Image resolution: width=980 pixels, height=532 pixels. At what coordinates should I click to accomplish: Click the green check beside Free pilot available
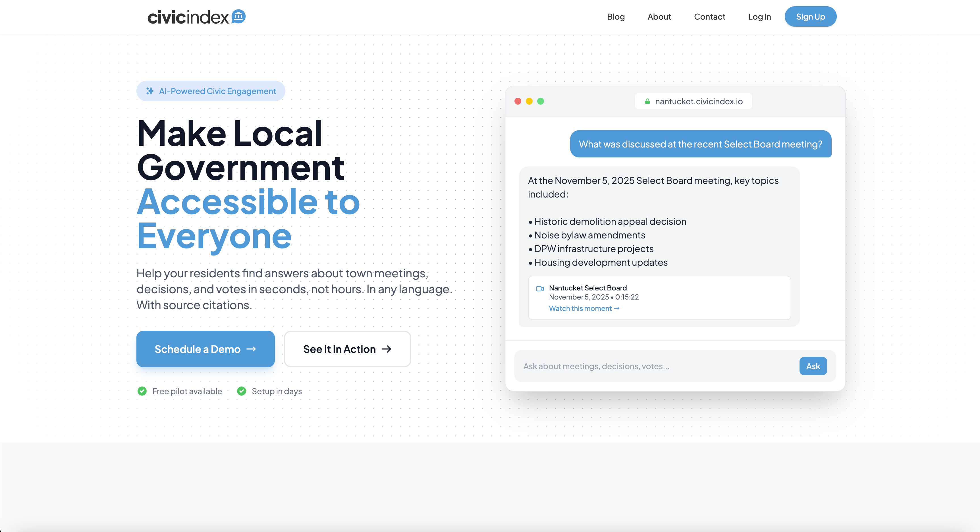[142, 391]
